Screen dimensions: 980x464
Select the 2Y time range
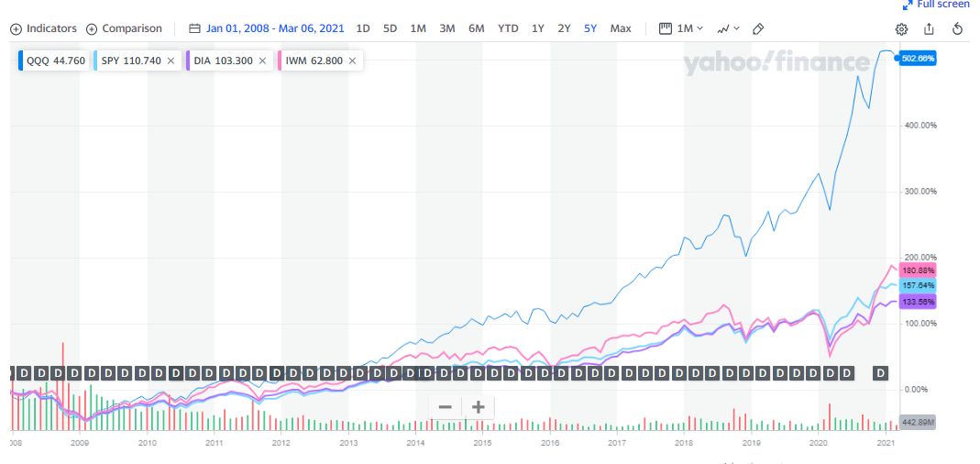click(x=564, y=28)
